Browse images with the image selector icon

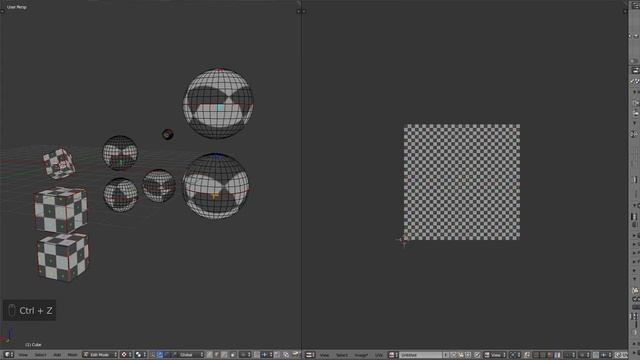click(x=393, y=355)
